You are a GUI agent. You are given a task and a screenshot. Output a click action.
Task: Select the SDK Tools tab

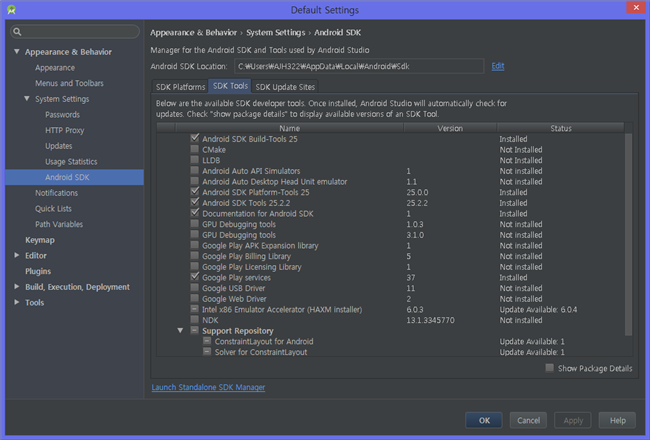pos(230,86)
